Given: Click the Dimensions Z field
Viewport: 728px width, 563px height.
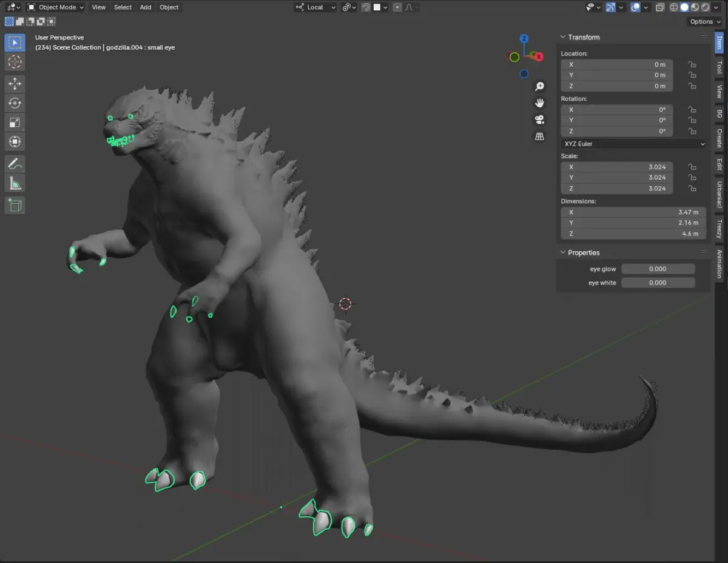Looking at the screenshot, I should pos(633,234).
